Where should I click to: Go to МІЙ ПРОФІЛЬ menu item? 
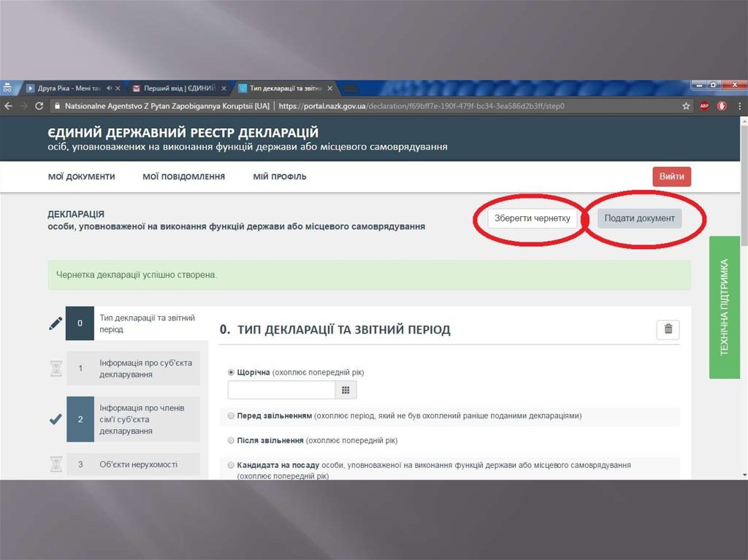pyautogui.click(x=280, y=177)
